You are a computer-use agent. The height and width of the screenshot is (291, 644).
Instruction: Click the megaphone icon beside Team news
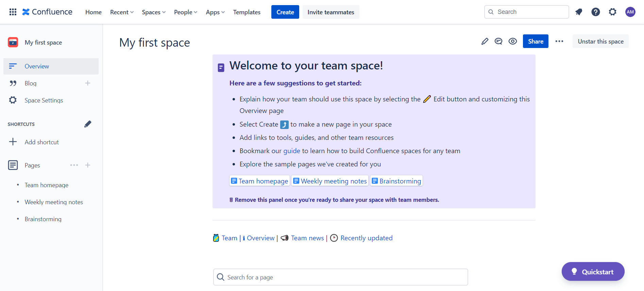click(285, 238)
